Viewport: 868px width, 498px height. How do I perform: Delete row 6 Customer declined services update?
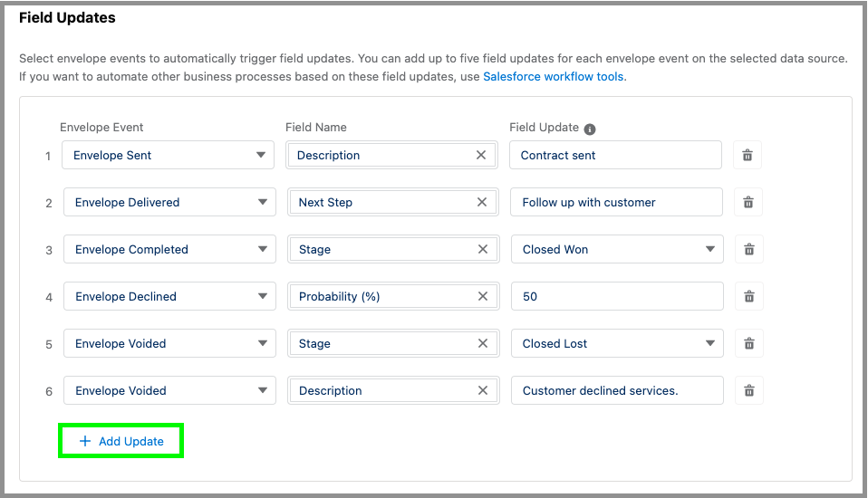pyautogui.click(x=749, y=390)
